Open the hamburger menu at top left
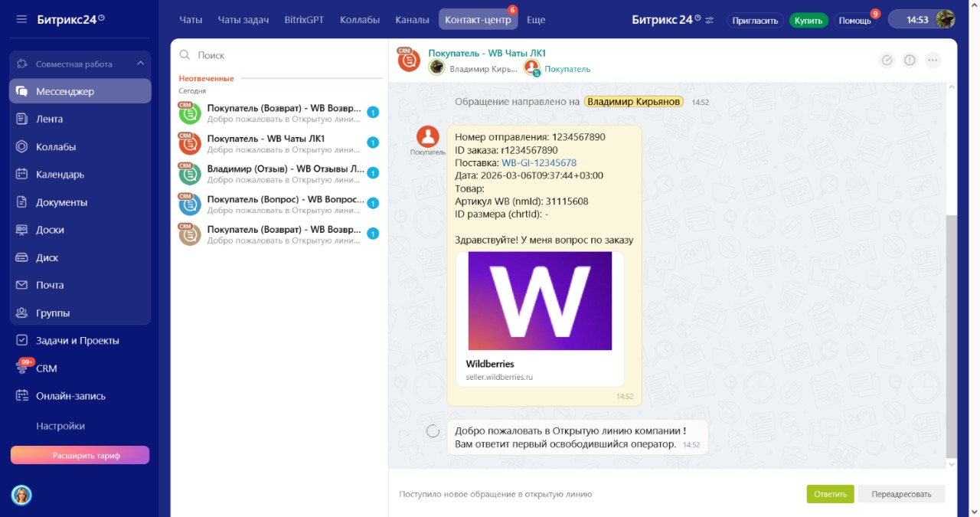980x517 pixels. tap(21, 19)
